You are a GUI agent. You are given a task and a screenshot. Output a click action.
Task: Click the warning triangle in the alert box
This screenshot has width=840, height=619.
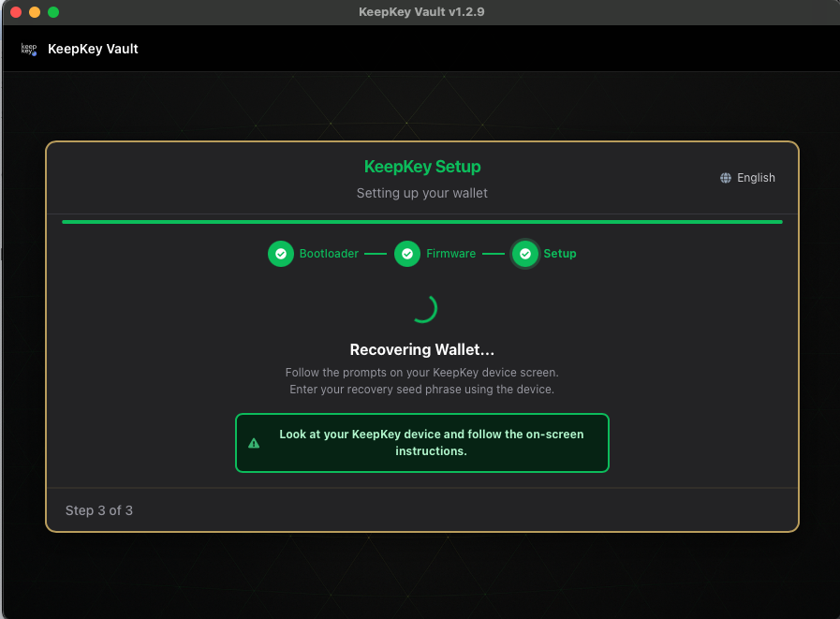tap(254, 442)
